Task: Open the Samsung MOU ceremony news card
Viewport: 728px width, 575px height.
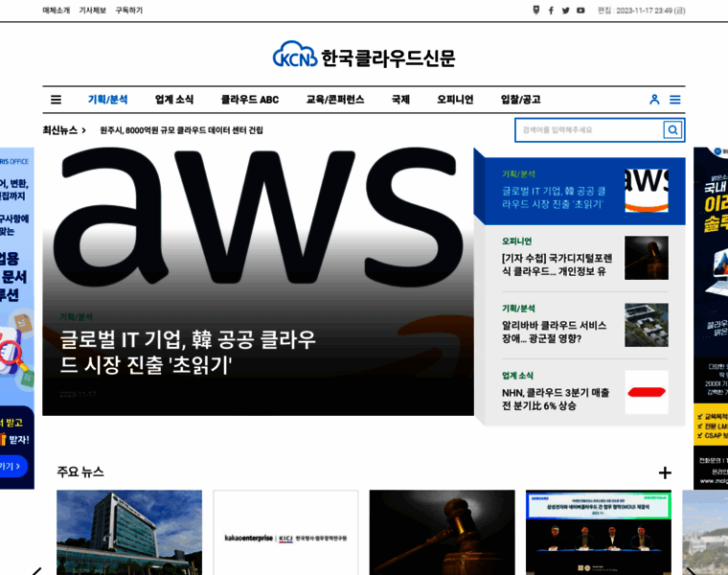Action: [x=599, y=532]
